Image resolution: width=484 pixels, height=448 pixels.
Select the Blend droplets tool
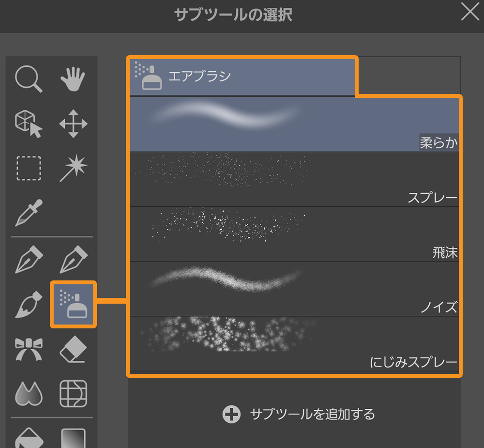coord(29,393)
